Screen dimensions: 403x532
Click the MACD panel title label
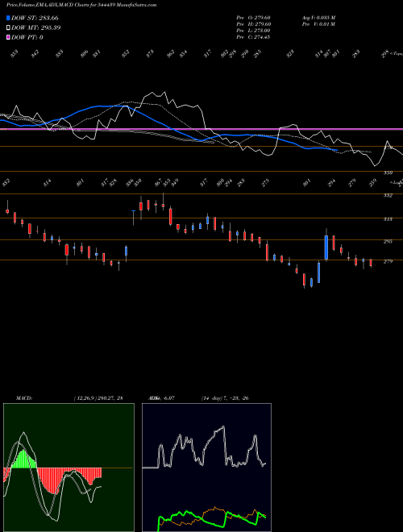(23, 398)
